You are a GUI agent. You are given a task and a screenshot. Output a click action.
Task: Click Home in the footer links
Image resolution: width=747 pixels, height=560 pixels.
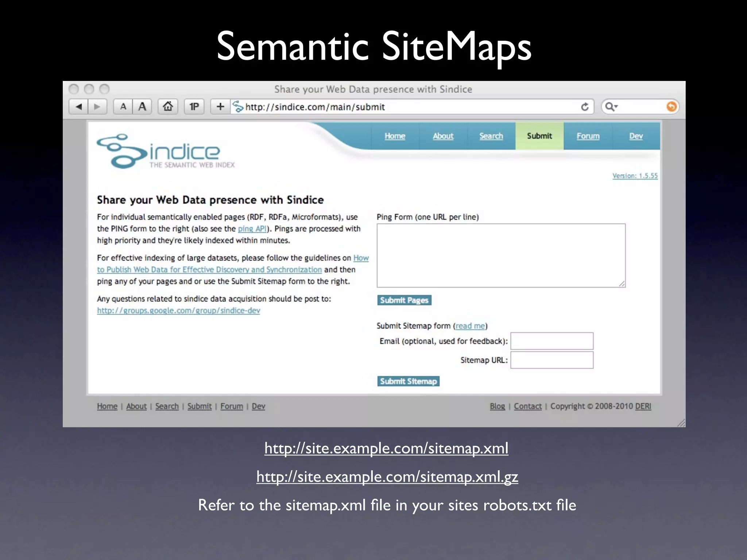107,406
